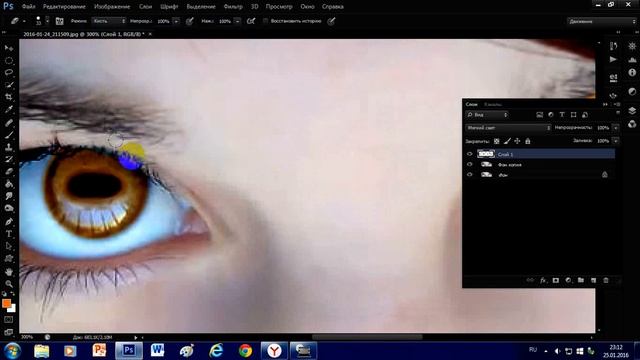Select the Move tool

click(x=9, y=48)
